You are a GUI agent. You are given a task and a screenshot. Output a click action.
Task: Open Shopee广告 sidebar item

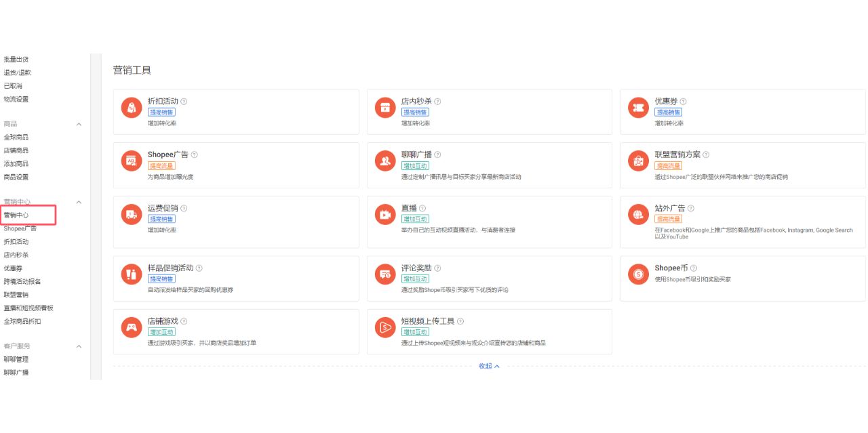(20, 228)
